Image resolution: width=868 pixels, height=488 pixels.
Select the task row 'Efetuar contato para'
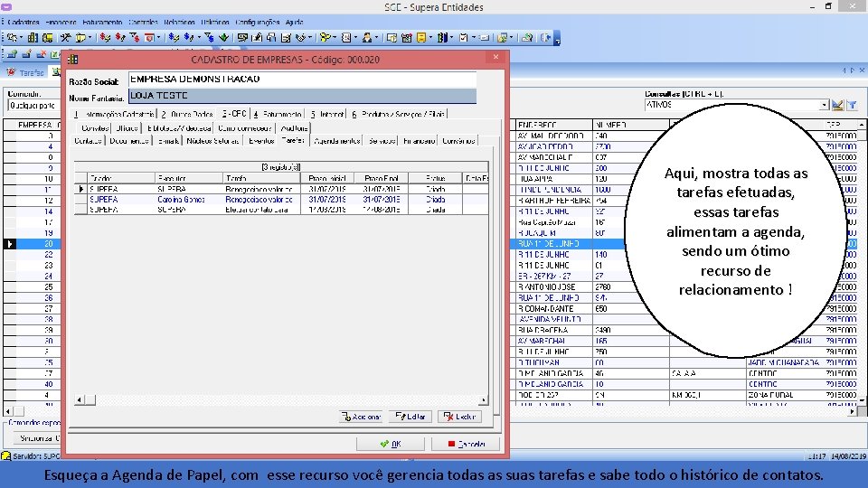(281, 210)
